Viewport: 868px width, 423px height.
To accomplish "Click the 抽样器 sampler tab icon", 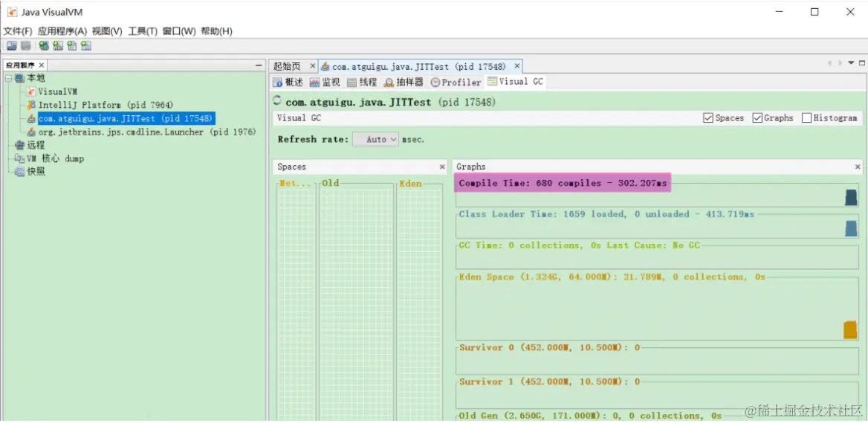I will click(389, 83).
